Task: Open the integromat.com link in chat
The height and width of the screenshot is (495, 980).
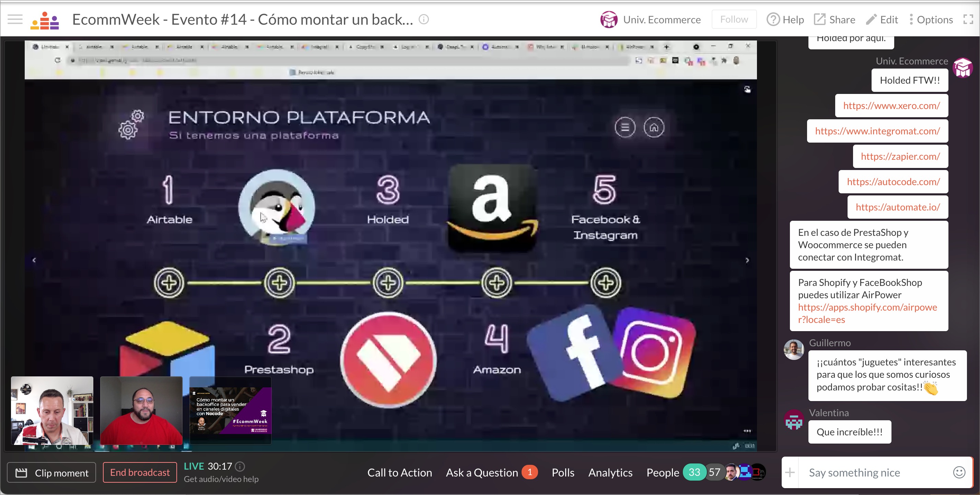Action: 877,131
